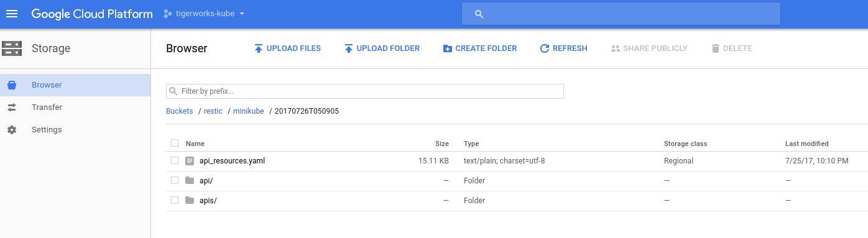Click the api/ folder icon
This screenshot has width=868, height=238.
point(190,180)
